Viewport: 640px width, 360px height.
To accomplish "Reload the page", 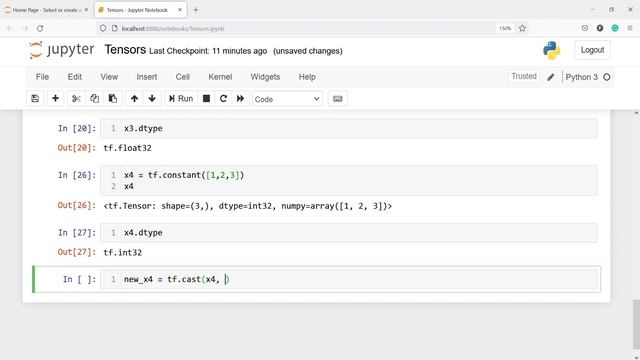I will tap(40, 28).
